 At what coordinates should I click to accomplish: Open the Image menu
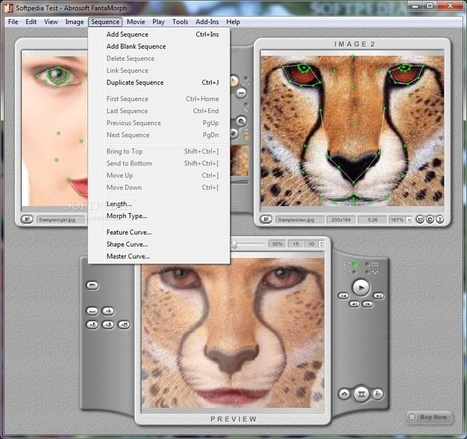coord(74,22)
